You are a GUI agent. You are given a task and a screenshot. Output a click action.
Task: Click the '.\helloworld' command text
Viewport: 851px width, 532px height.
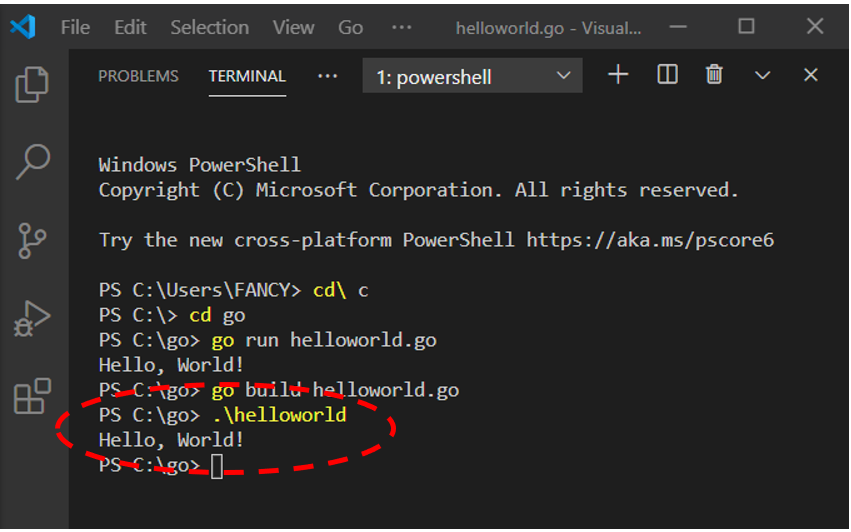click(x=279, y=415)
